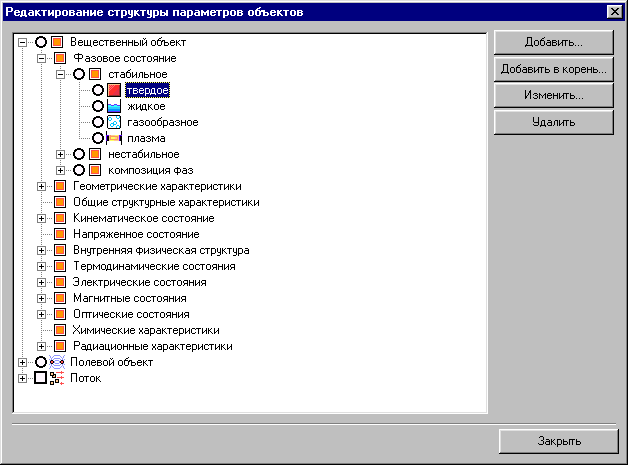This screenshot has height=465, width=628.
Task: Select radio circle of нестабильное
Action: (x=79, y=154)
